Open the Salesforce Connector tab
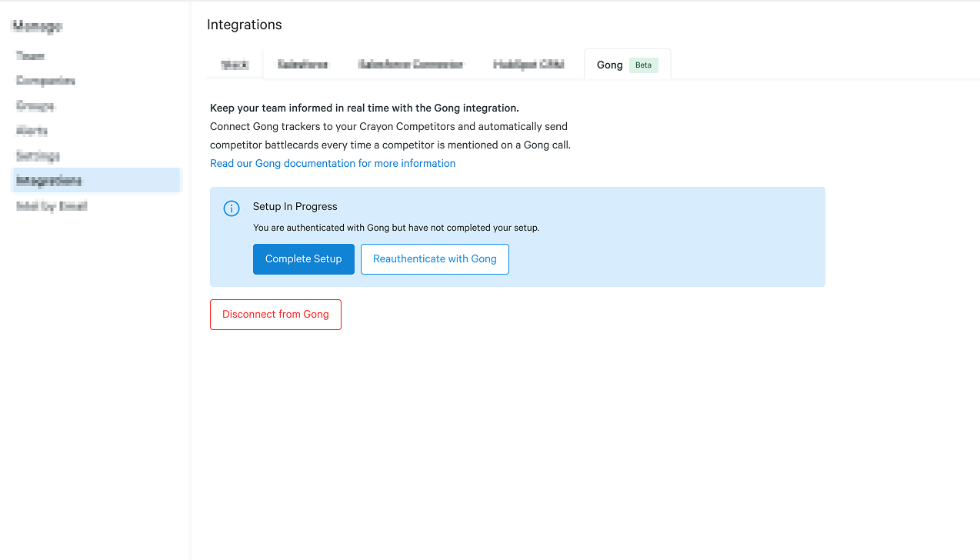The width and height of the screenshot is (980, 560). (x=411, y=65)
